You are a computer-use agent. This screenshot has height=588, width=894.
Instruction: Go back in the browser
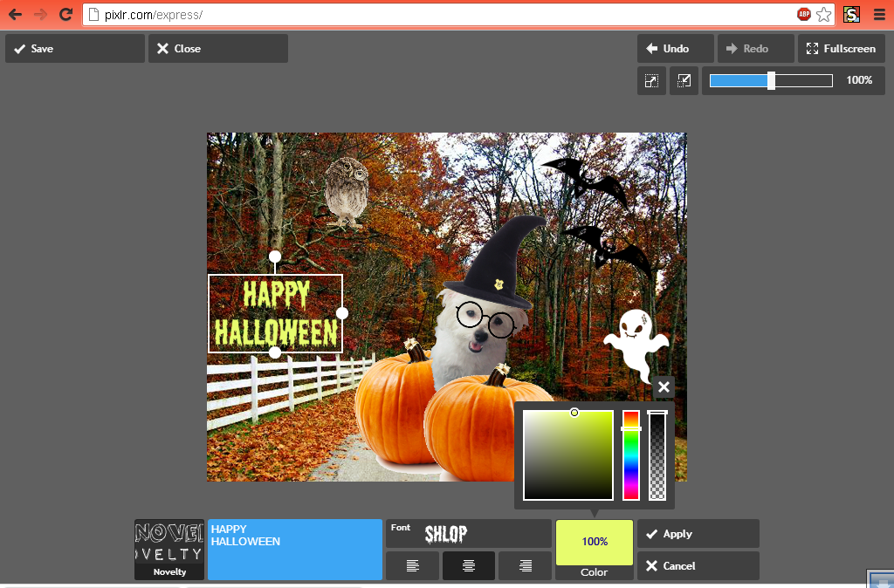pos(15,15)
